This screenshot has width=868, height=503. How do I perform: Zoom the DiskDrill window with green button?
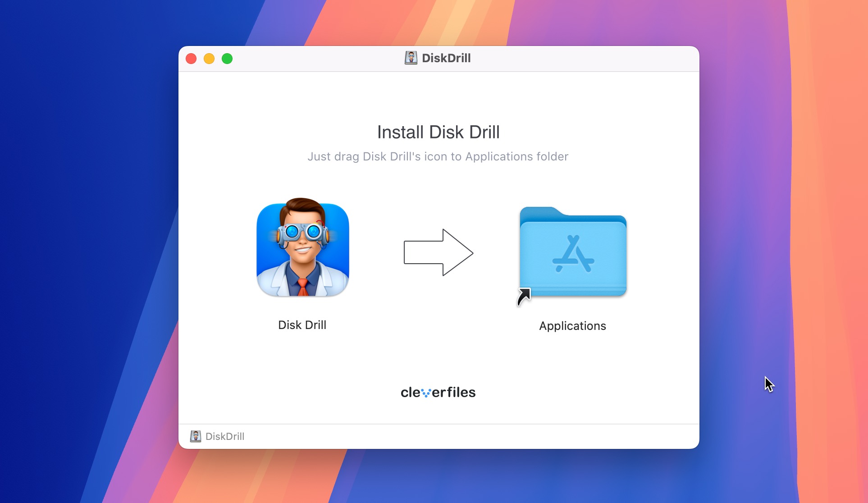pyautogui.click(x=227, y=59)
